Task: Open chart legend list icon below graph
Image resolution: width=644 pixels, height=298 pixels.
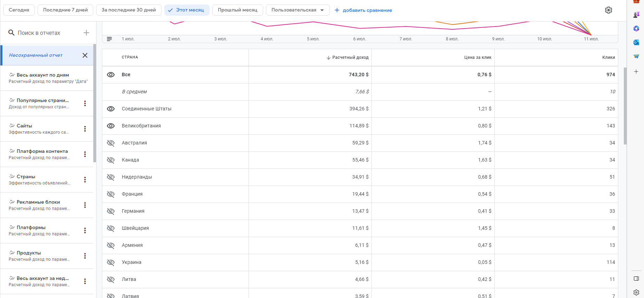Action: (x=109, y=39)
